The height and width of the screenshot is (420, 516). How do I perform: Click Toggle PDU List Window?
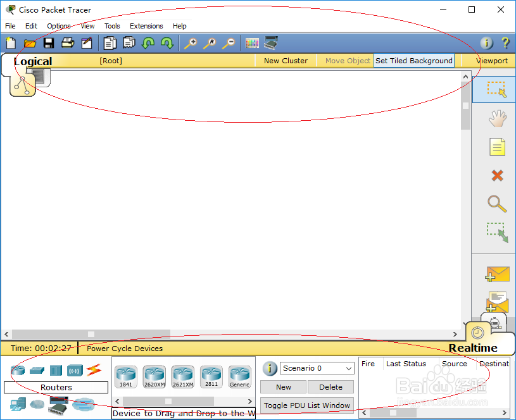(306, 405)
